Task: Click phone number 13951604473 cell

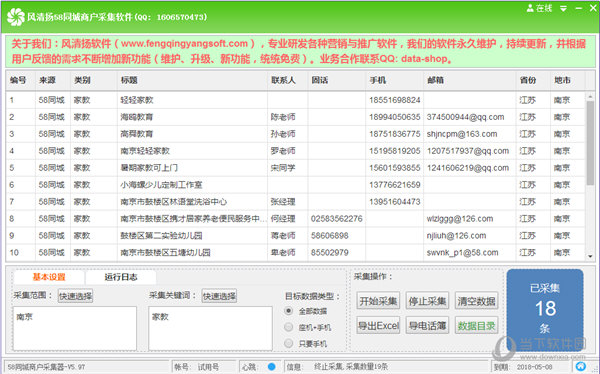Action: (x=395, y=202)
